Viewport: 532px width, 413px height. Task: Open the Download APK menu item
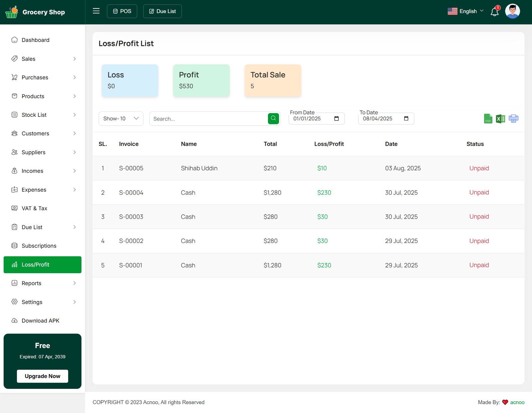click(43, 320)
